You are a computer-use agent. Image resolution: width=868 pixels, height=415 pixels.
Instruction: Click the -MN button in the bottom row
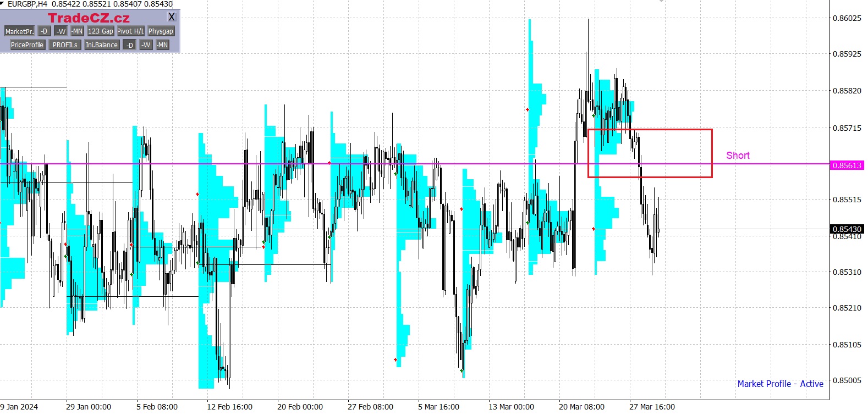(162, 45)
